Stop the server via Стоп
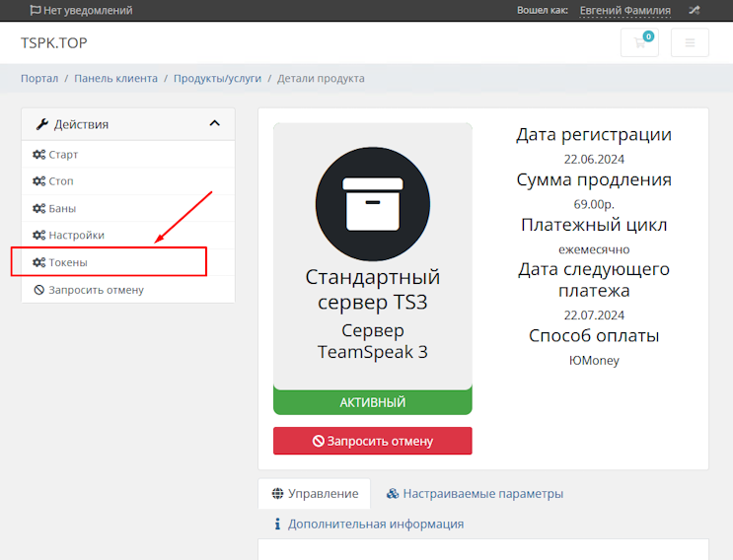Viewport: 733px width, 560px height. pos(128,181)
